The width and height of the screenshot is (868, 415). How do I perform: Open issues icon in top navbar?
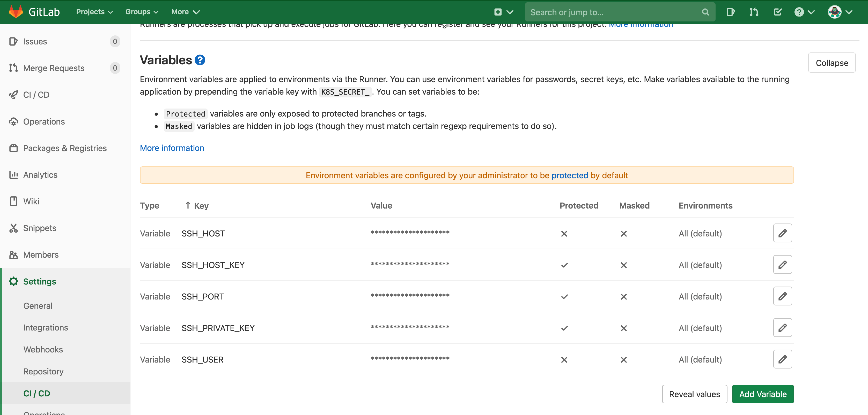point(730,12)
